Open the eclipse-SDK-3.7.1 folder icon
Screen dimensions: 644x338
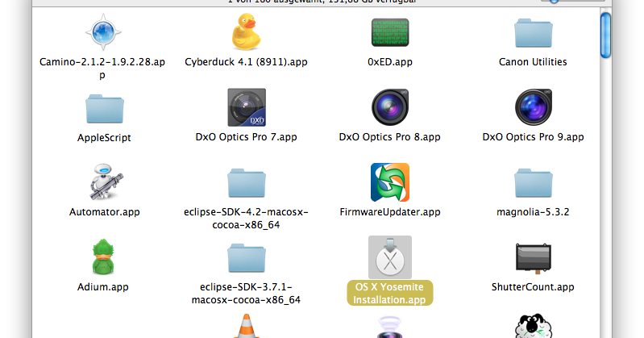247,258
